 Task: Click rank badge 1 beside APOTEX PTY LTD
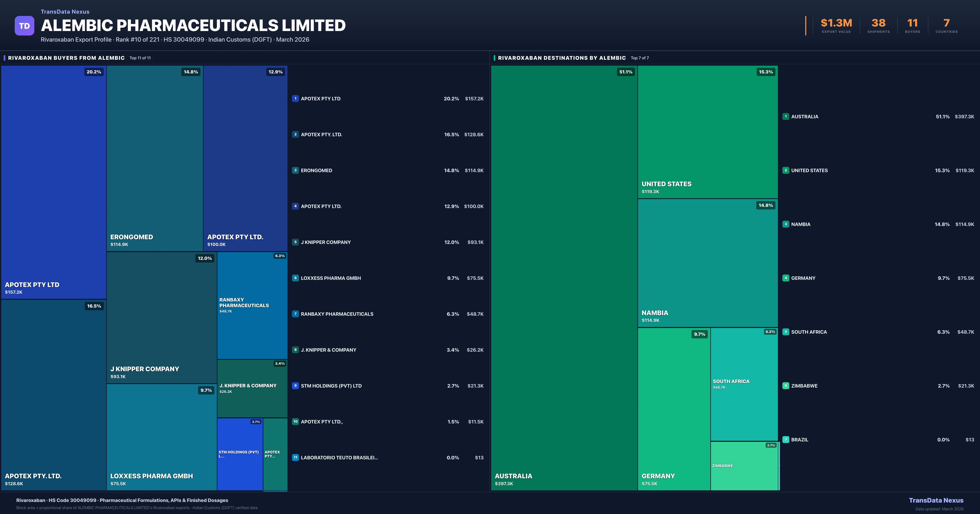point(295,99)
